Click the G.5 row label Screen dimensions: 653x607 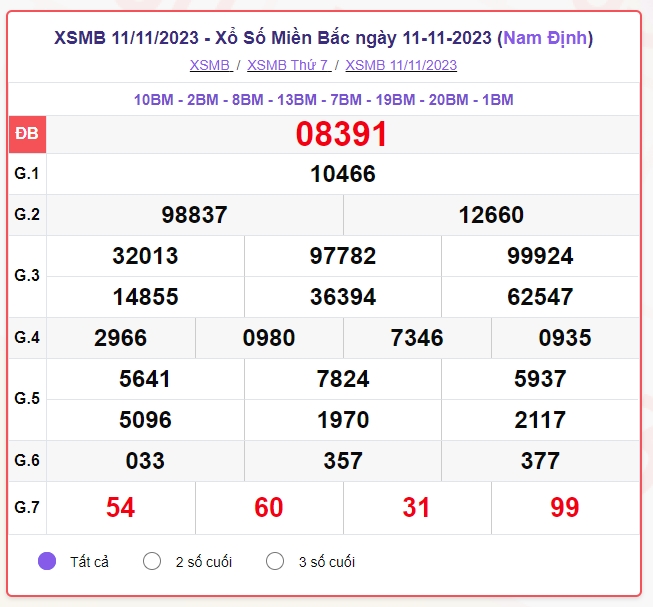(x=27, y=399)
